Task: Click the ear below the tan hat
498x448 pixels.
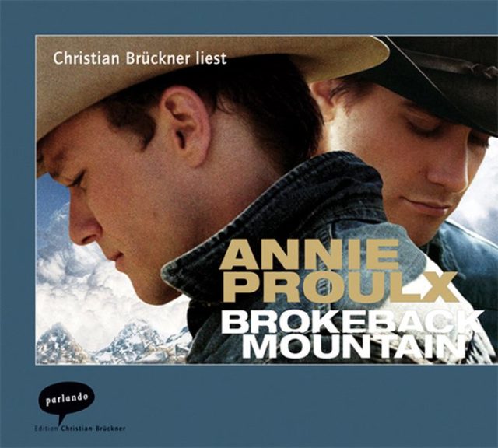Action: coord(184,127)
